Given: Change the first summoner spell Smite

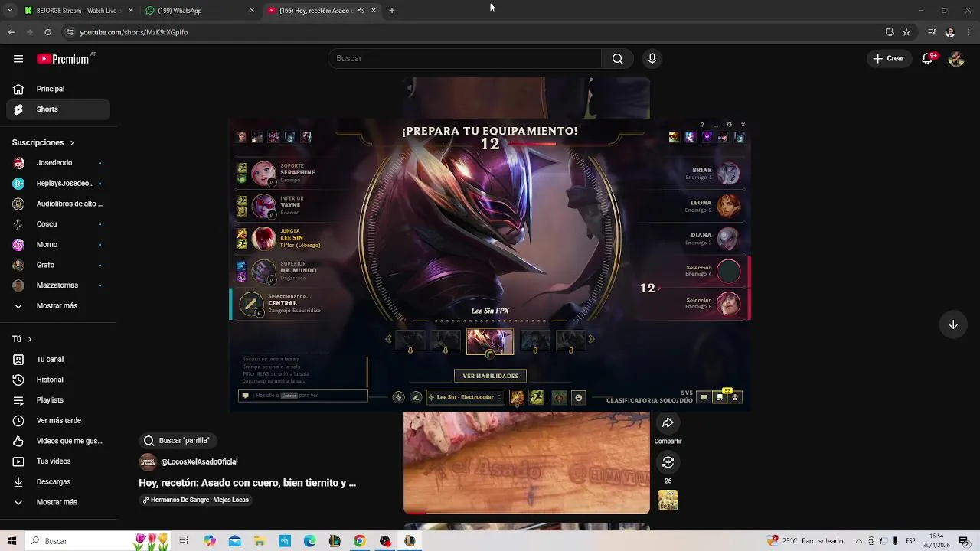Looking at the screenshot, I should click(517, 397).
